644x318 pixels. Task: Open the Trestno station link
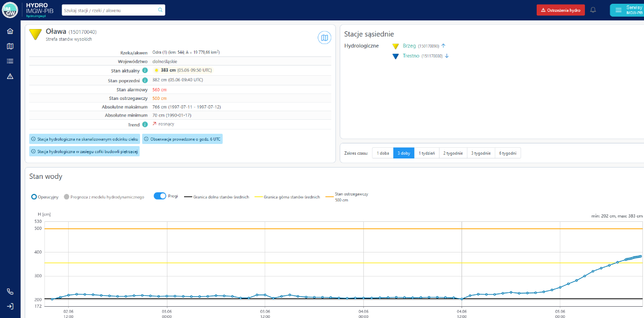click(x=411, y=56)
